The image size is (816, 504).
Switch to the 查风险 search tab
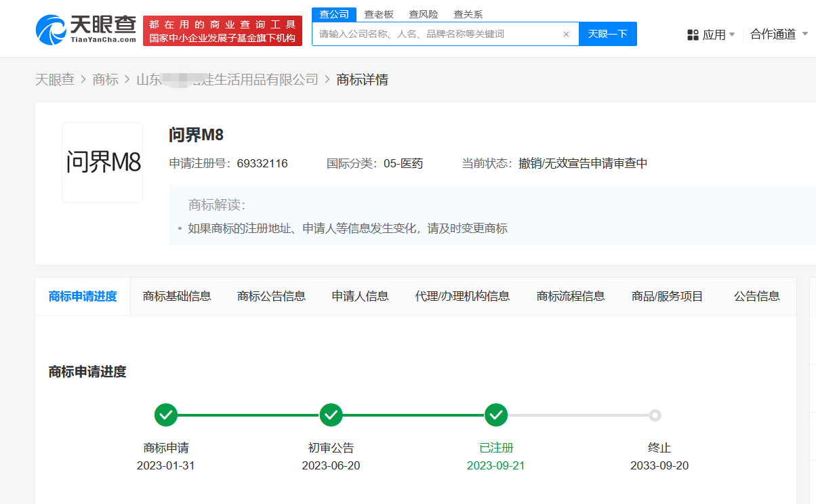[423, 14]
